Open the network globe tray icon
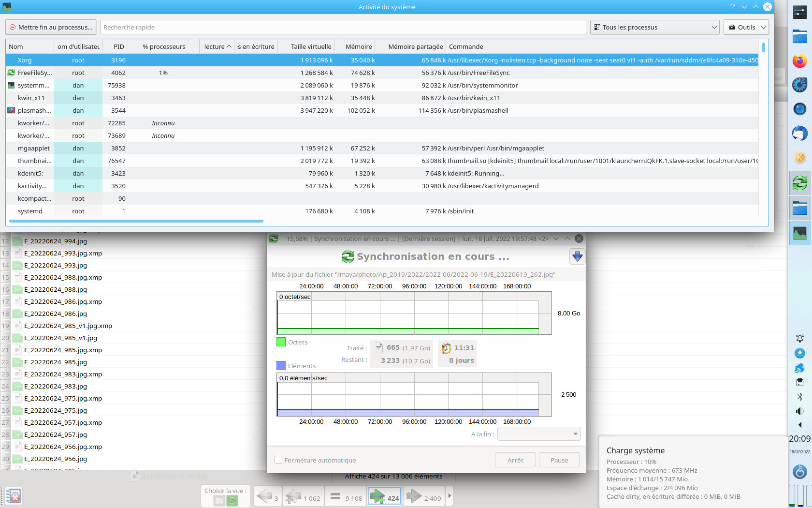812x508 pixels. [799, 368]
